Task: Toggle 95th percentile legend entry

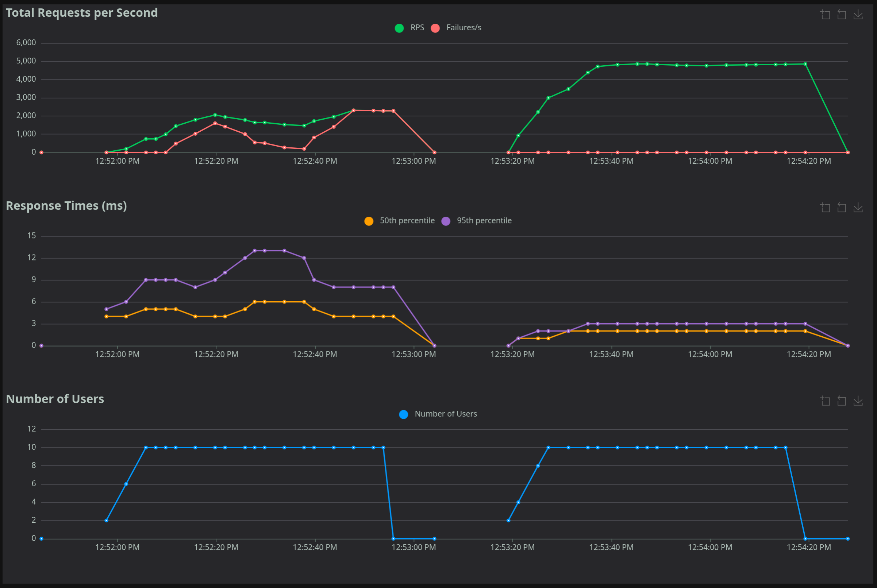Action: coord(484,221)
